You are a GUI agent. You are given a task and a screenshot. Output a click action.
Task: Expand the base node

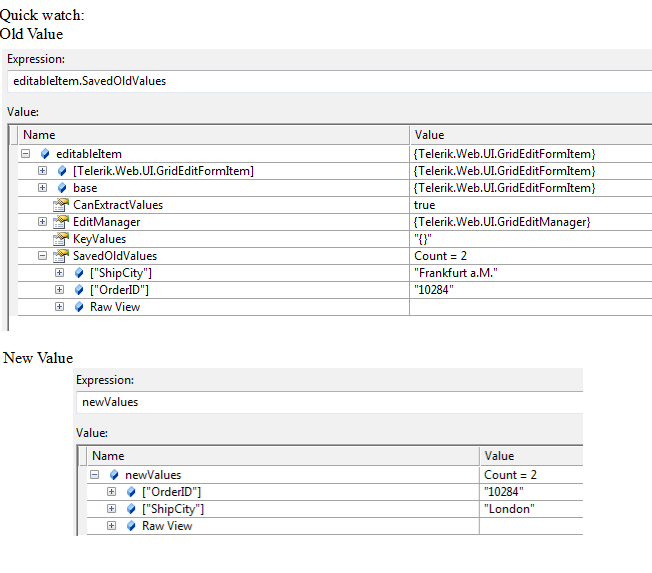[42, 188]
